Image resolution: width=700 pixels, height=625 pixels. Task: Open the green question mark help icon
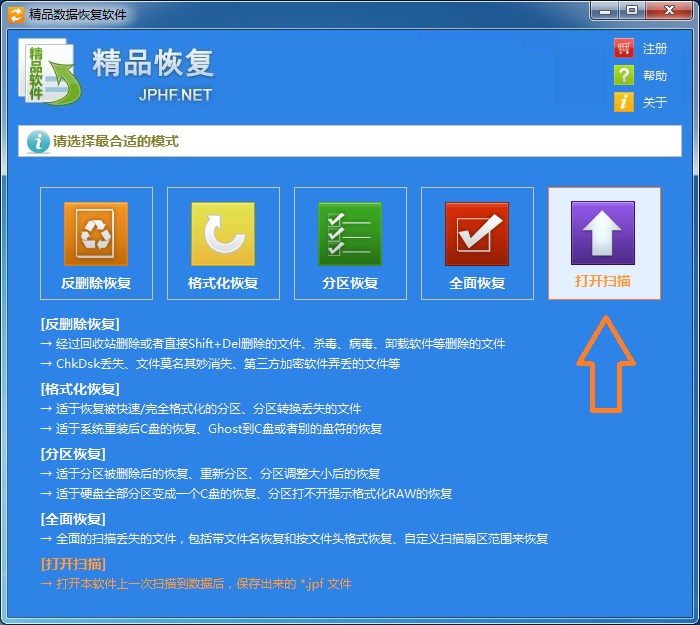pyautogui.click(x=624, y=75)
